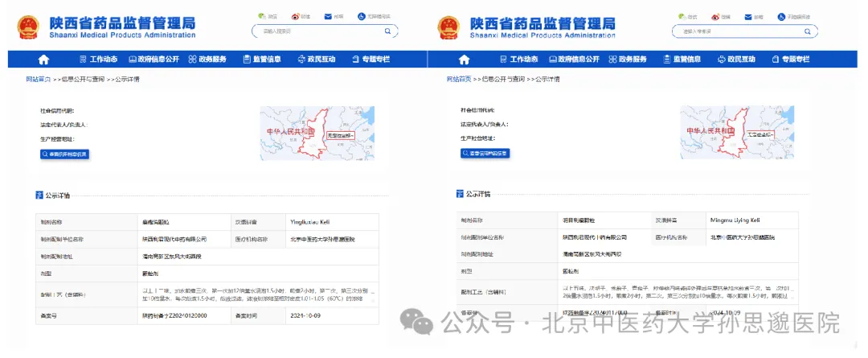This screenshot has height=358, width=868.
Task: Click 网站首页 breadcrumb link on left page
Action: pyautogui.click(x=39, y=80)
